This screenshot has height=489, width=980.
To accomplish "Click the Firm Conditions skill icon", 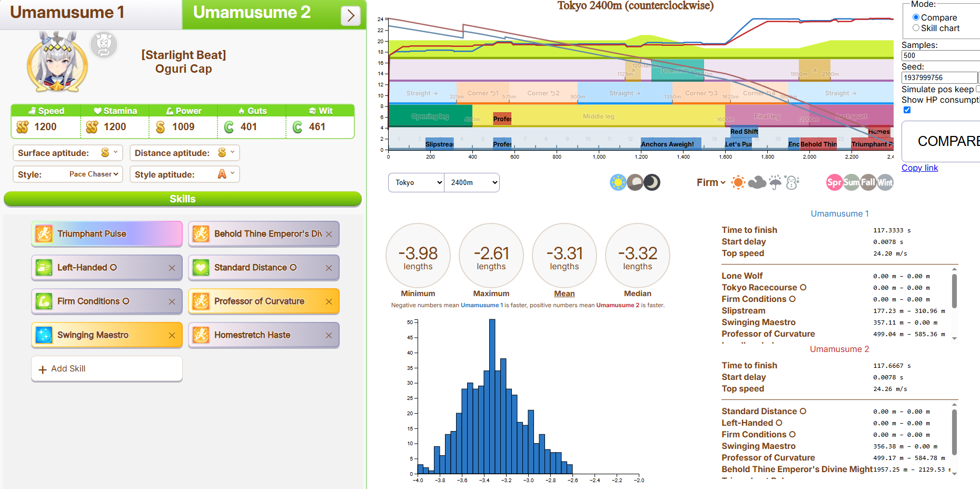I will coord(44,301).
